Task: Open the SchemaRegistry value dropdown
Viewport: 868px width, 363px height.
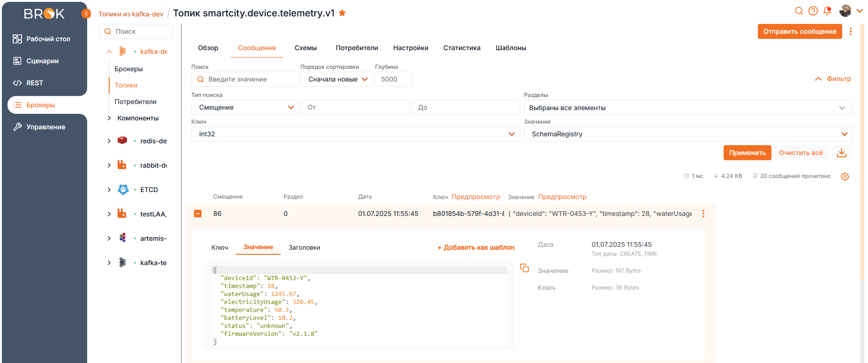Action: tap(688, 134)
